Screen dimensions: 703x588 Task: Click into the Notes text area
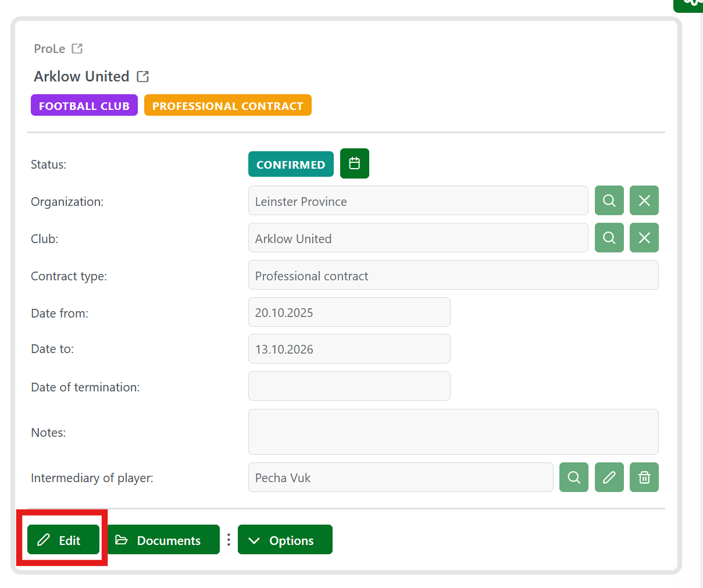[x=453, y=432]
